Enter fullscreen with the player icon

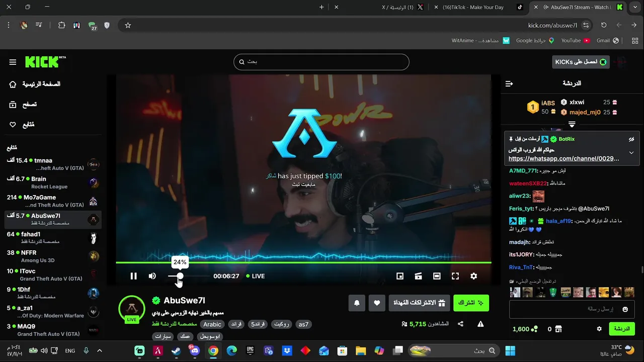(455, 276)
